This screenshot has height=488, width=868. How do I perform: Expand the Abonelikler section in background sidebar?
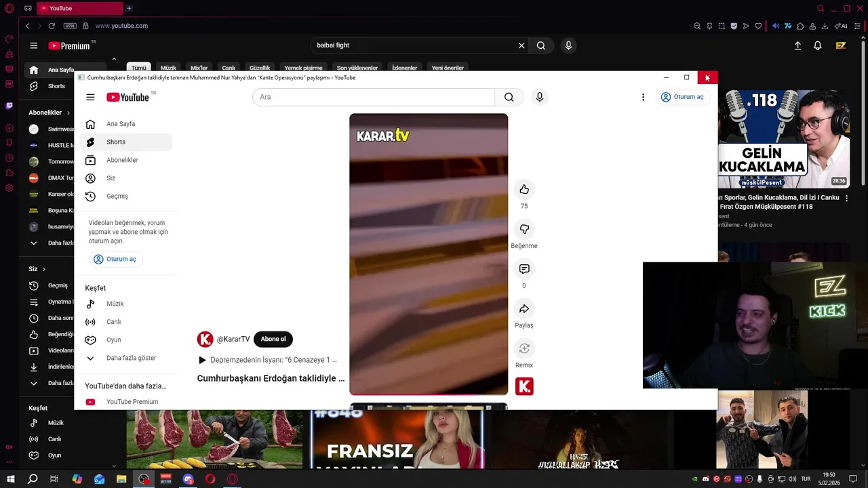click(x=49, y=113)
